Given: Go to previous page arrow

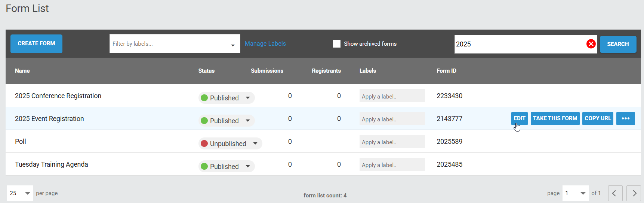Looking at the screenshot, I should tap(615, 193).
